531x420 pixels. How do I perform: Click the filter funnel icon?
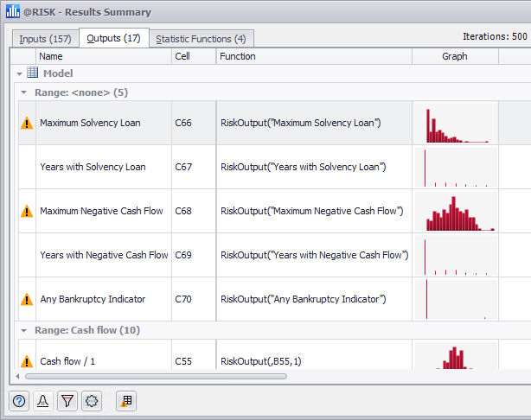coord(67,401)
